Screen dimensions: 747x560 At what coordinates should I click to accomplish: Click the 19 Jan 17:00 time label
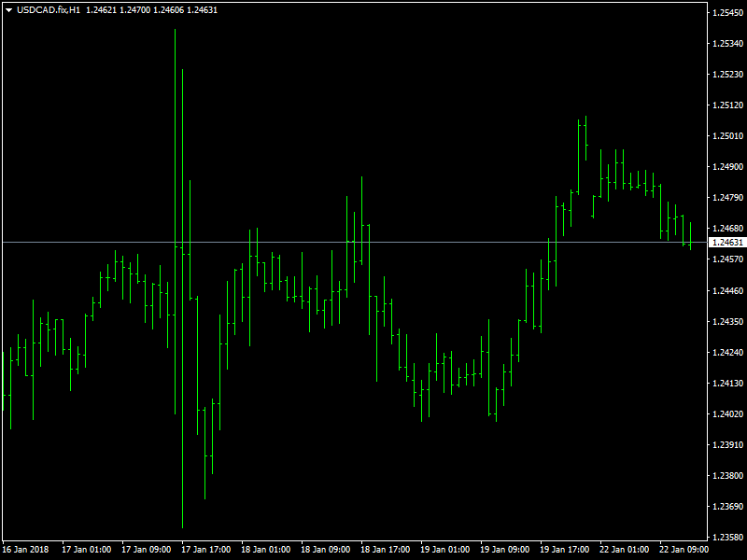point(565,550)
